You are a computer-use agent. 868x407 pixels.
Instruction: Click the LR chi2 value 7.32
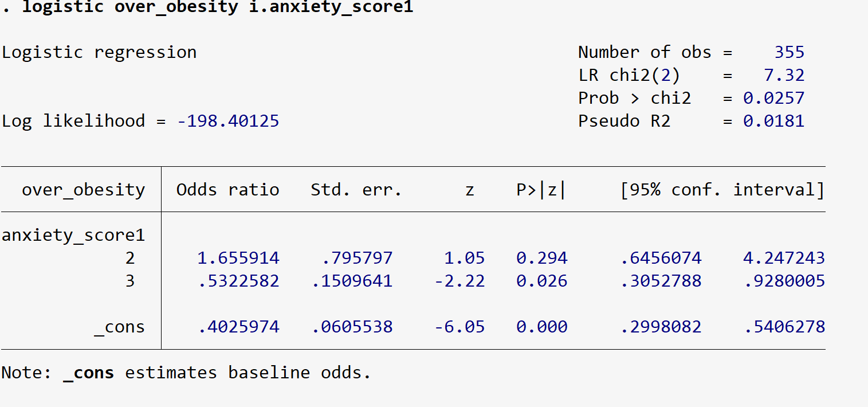pyautogui.click(x=784, y=75)
